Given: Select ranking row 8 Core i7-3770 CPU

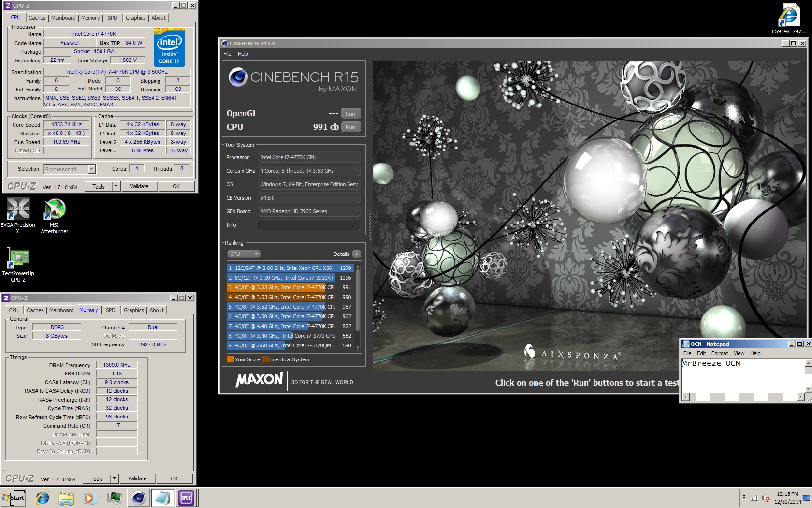Looking at the screenshot, I should click(x=290, y=336).
